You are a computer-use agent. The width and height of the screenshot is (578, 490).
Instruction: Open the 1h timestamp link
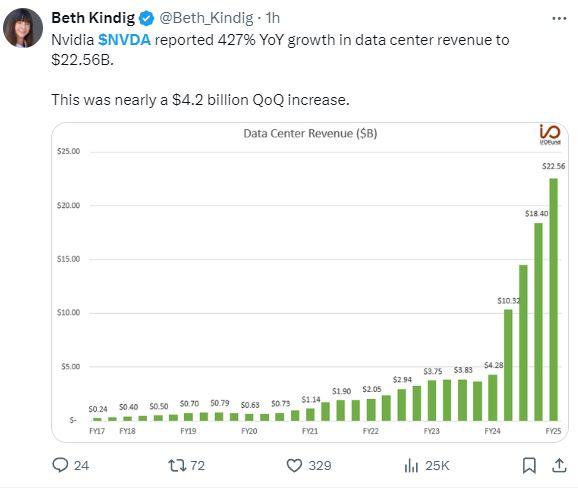(273, 18)
